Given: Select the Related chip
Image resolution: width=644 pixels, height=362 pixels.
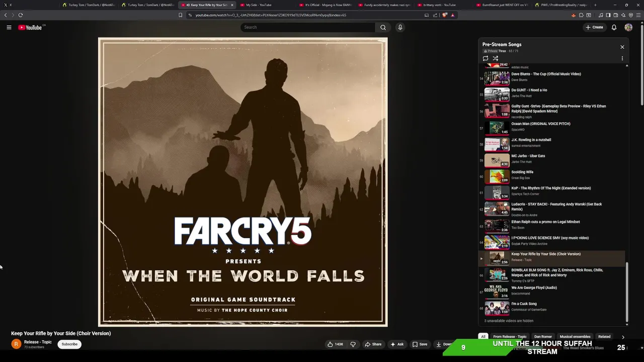Looking at the screenshot, I should coord(604,336).
